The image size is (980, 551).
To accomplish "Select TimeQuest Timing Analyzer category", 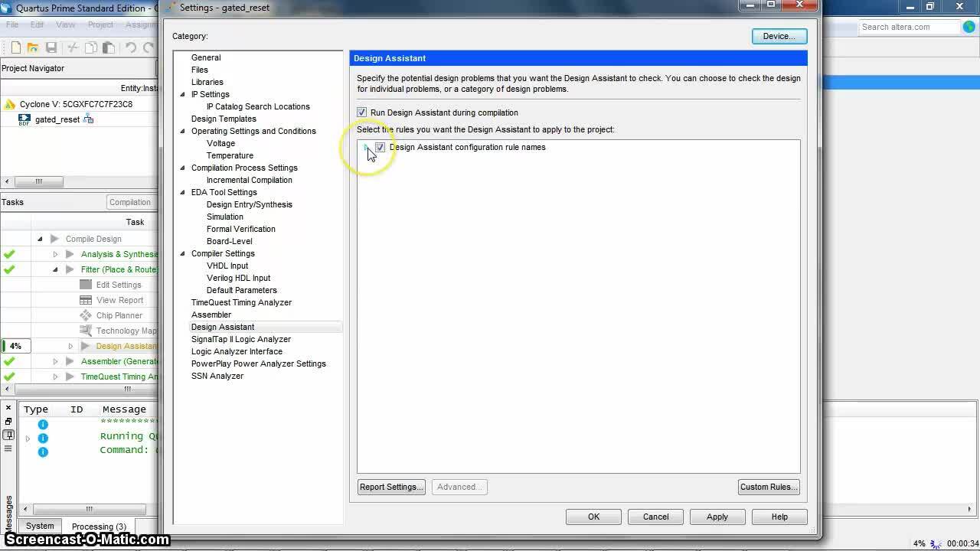I will (x=241, y=302).
